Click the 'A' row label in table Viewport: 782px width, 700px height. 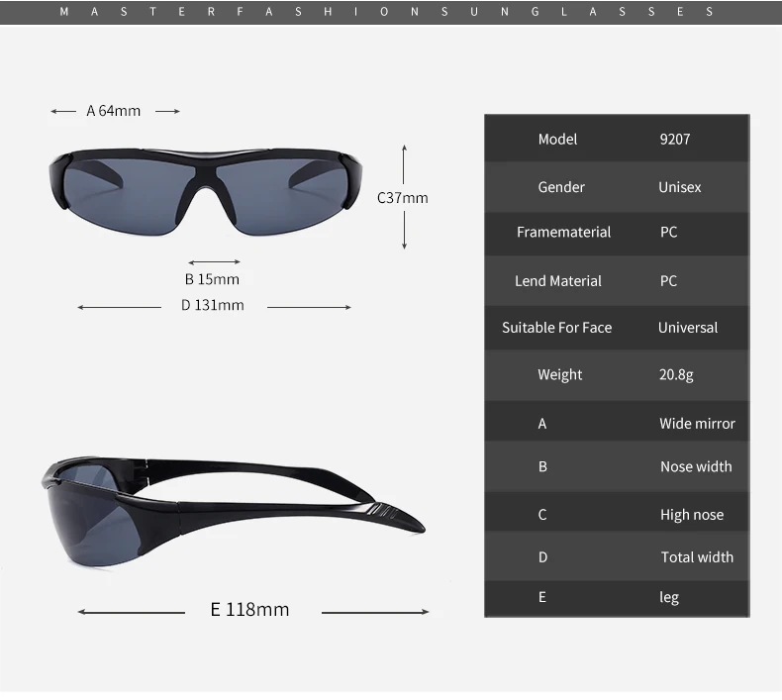(542, 424)
